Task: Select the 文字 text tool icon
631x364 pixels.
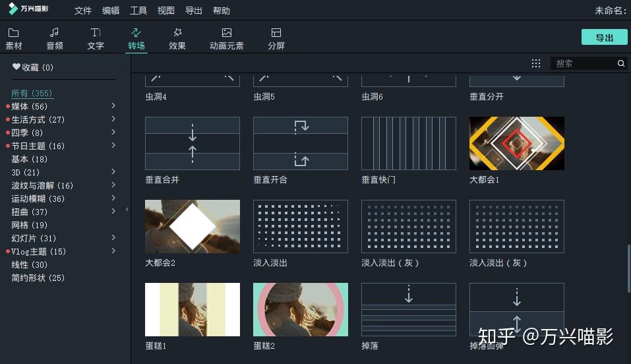Action: coord(96,32)
